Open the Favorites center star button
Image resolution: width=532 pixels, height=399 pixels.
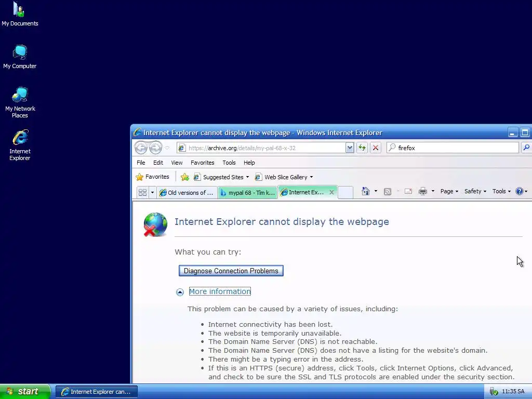click(x=152, y=177)
